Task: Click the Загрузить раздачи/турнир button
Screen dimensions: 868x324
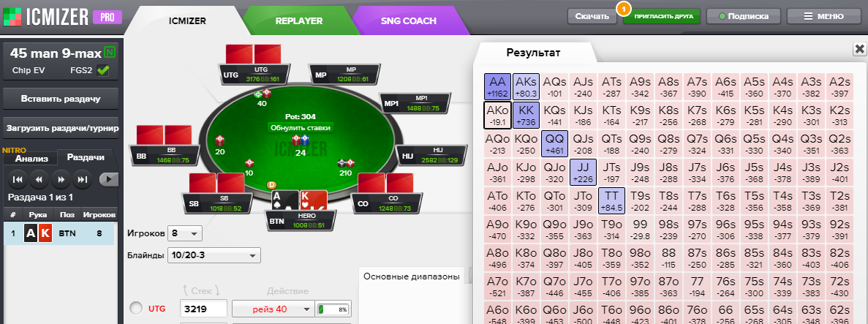Action: [x=61, y=129]
